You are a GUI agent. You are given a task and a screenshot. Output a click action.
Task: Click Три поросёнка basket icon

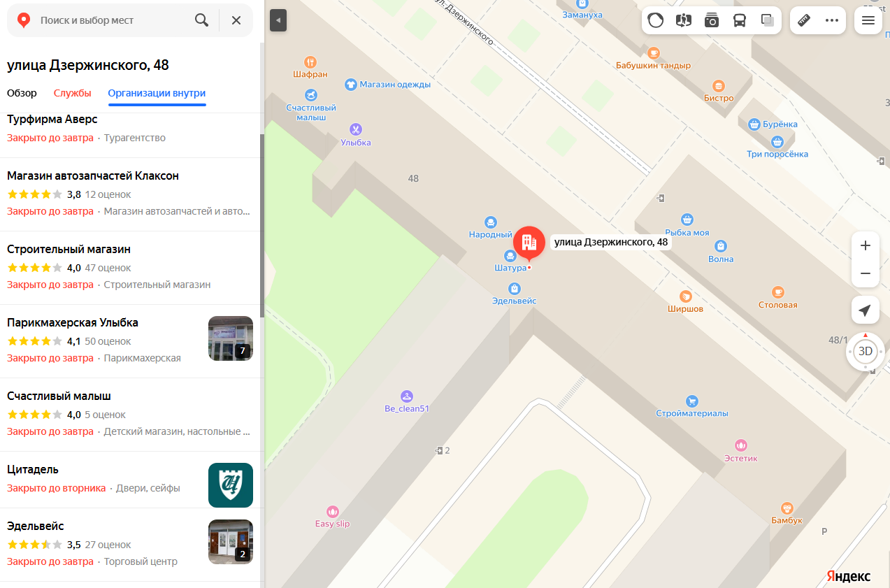[x=777, y=142]
